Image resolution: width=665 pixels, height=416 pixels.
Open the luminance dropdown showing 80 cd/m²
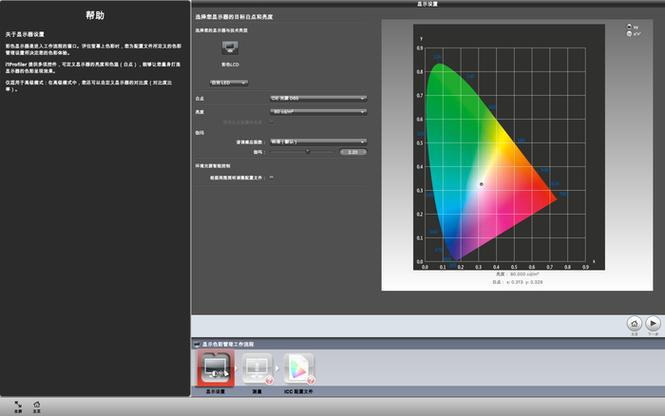click(x=318, y=112)
